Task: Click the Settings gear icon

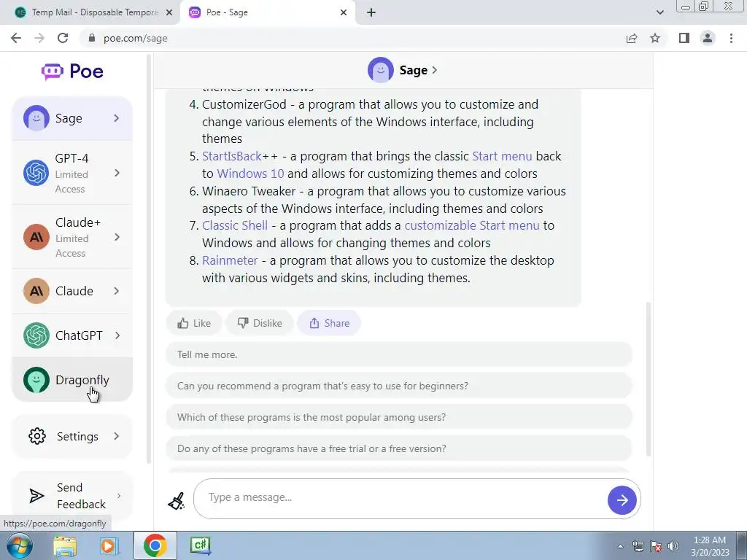Action: click(x=37, y=436)
